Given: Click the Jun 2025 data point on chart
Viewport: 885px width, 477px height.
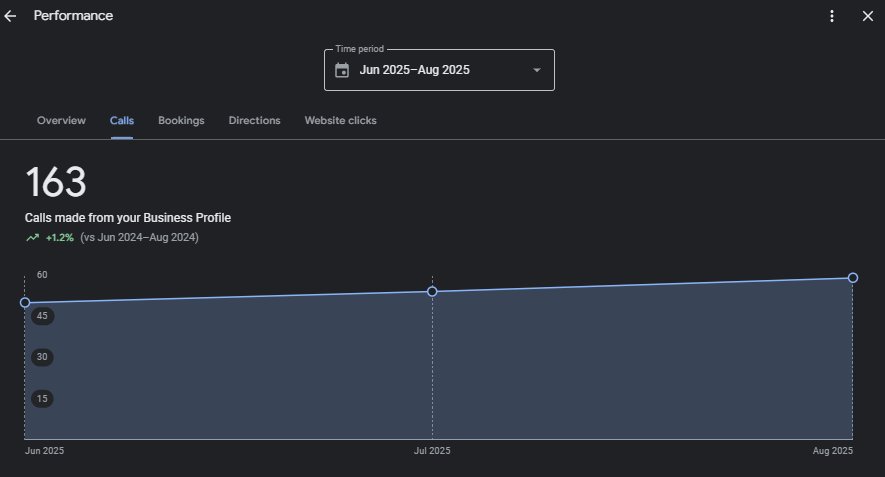Looking at the screenshot, I should tap(25, 303).
